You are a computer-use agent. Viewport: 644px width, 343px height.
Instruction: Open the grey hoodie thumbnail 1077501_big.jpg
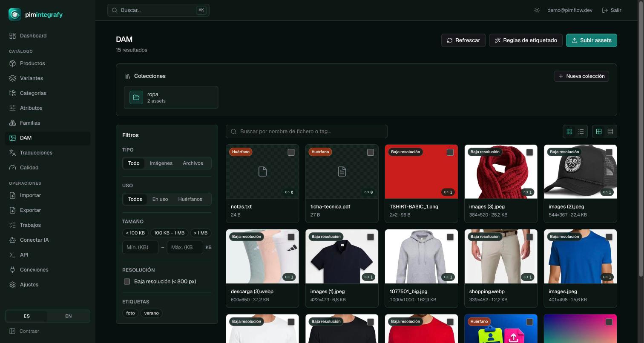coord(421,257)
